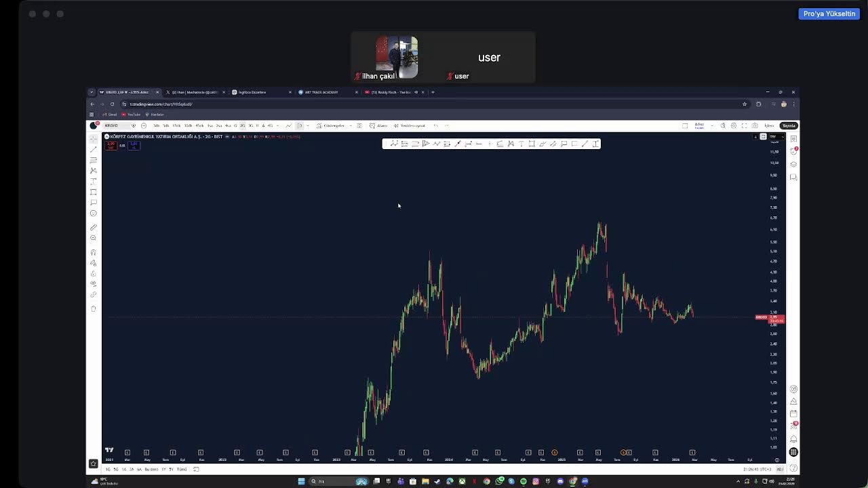
Task: Select the first path tool in floating toolbar
Action: click(x=394, y=144)
